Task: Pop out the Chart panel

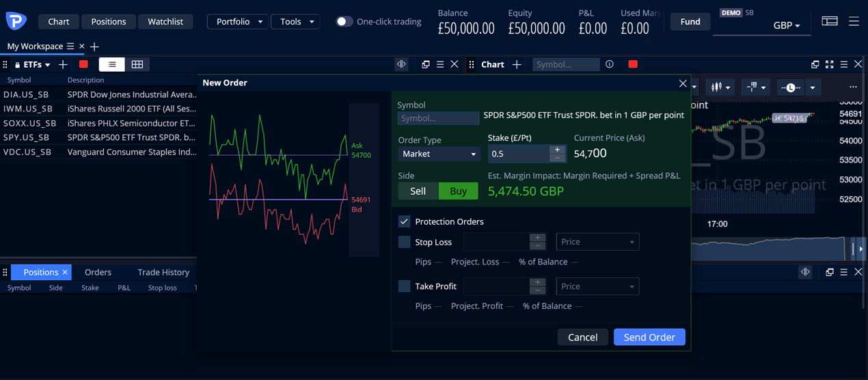Action: pyautogui.click(x=815, y=64)
